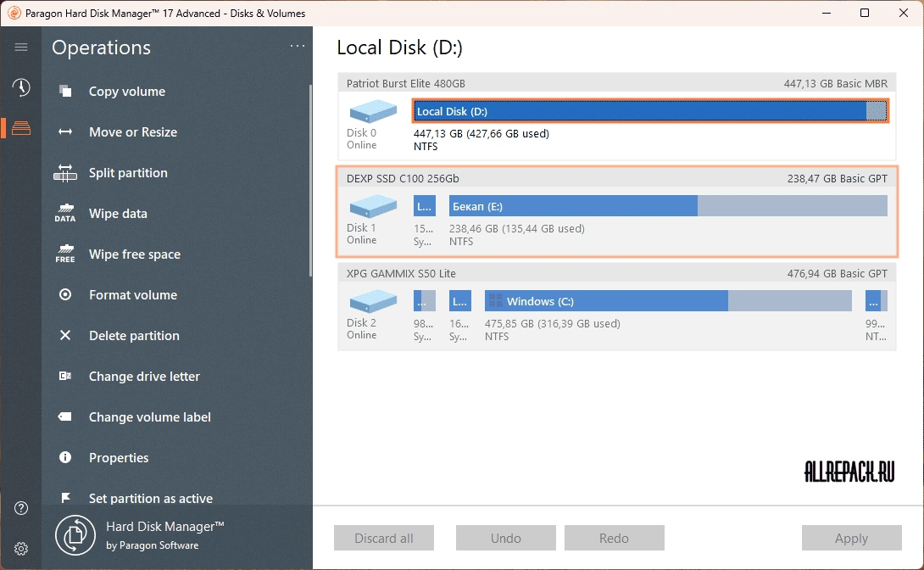The width and height of the screenshot is (924, 570).
Task: Click the Change volume label tag icon
Action: pos(65,416)
